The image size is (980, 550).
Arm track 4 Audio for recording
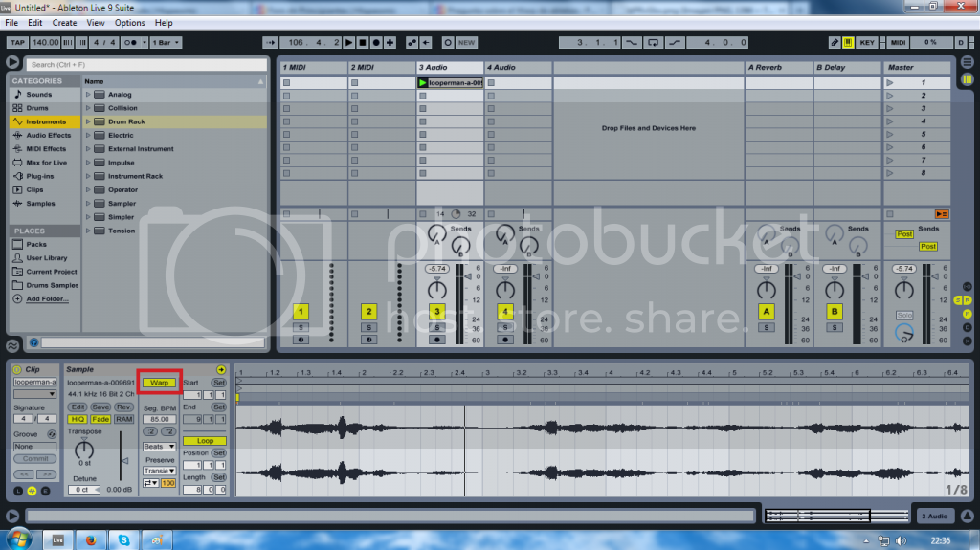tap(505, 340)
